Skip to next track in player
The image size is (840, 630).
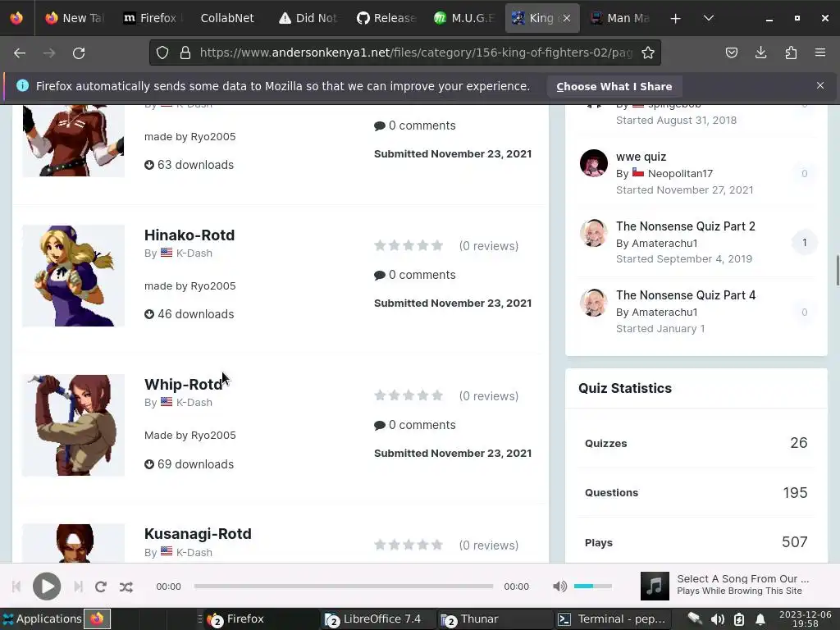tap(78, 587)
